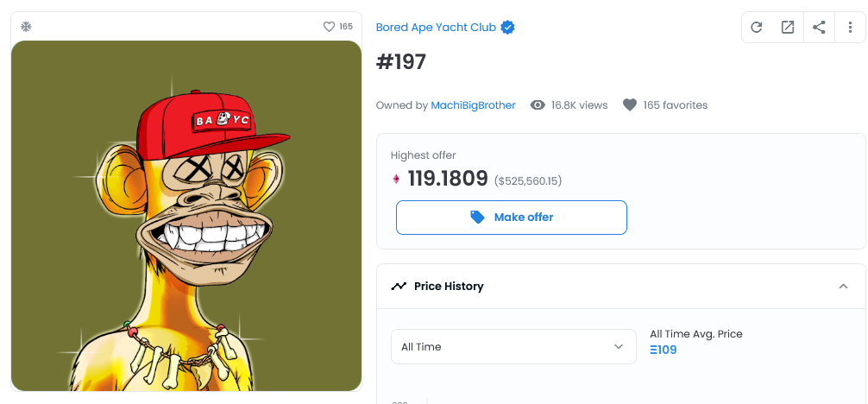The height and width of the screenshot is (404, 868).
Task: Click the Ethereum diamond price icon
Action: pyautogui.click(x=396, y=179)
